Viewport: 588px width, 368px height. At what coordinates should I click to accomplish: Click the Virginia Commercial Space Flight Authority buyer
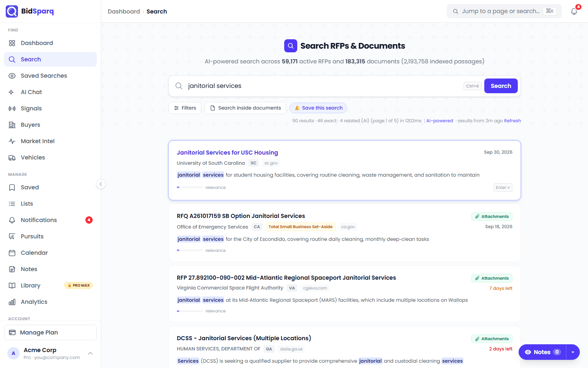tap(230, 288)
